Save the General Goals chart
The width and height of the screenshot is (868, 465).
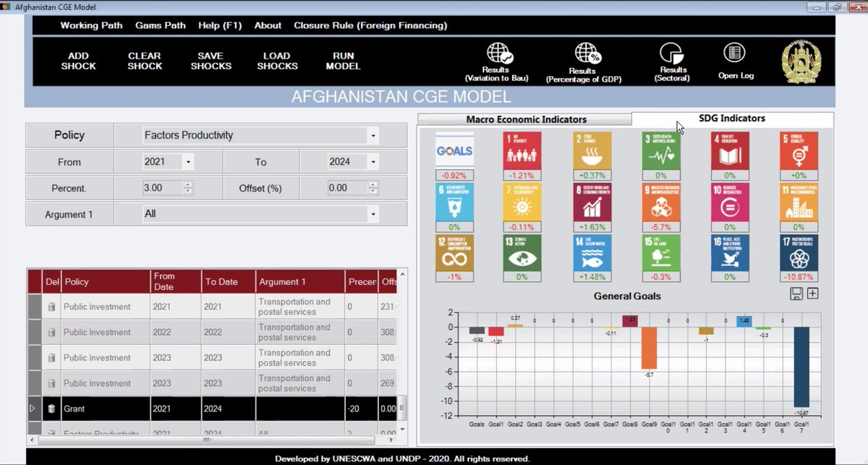coord(796,293)
